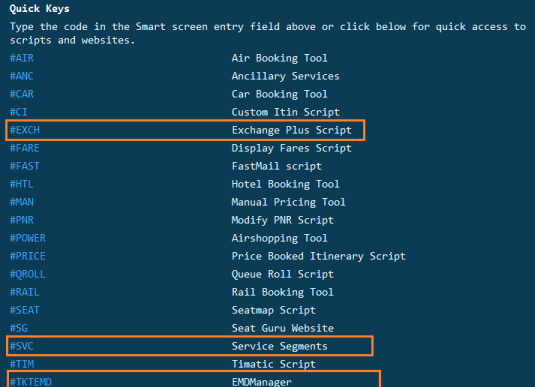
Task: Select the #PNR Modify PNR Script
Action: pyautogui.click(x=22, y=220)
